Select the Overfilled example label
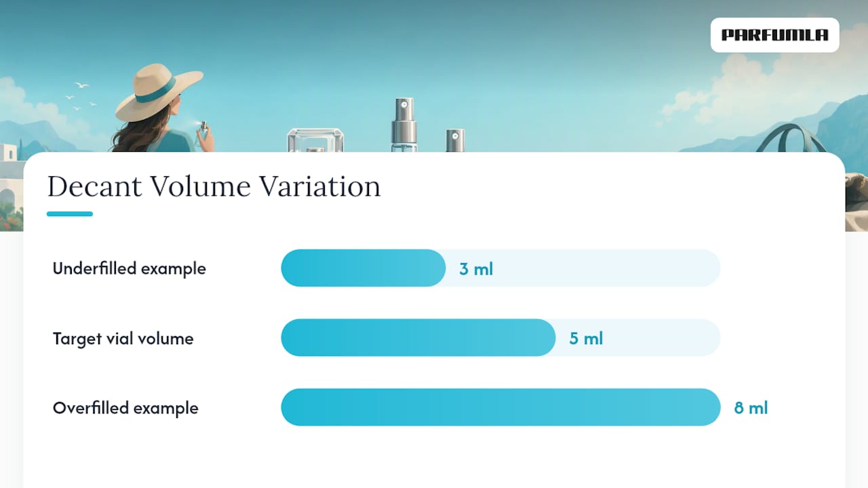The image size is (868, 488). (x=125, y=408)
